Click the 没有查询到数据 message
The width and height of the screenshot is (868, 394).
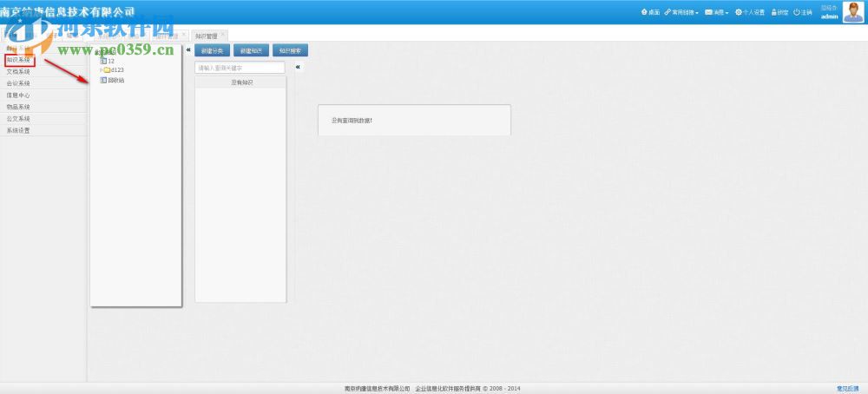click(x=352, y=120)
